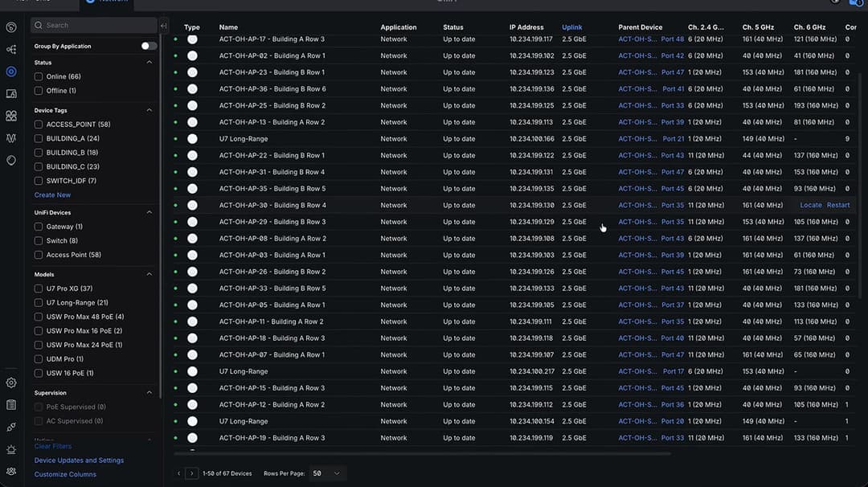Viewport: 868px width, 487px height.
Task: Click the device icon for ACT-OH-AP-17
Action: point(192,39)
